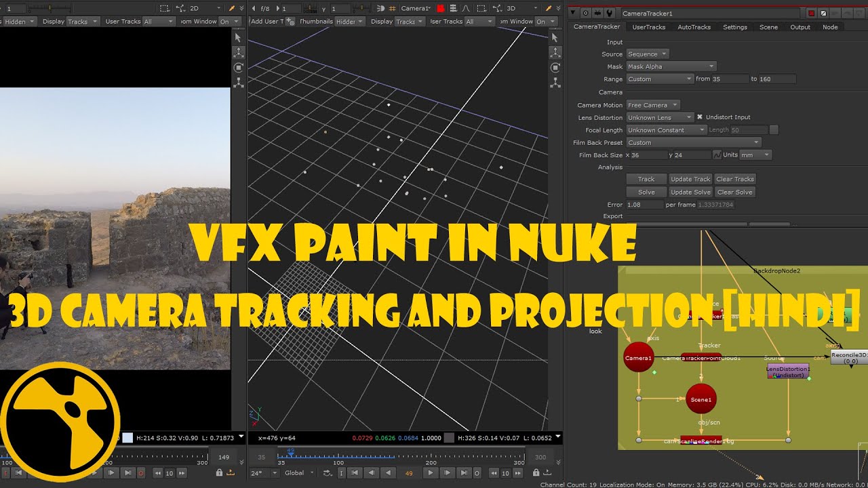868x488 pixels.
Task: Click the ROI marquee icon in the right viewer
Action: click(x=481, y=8)
